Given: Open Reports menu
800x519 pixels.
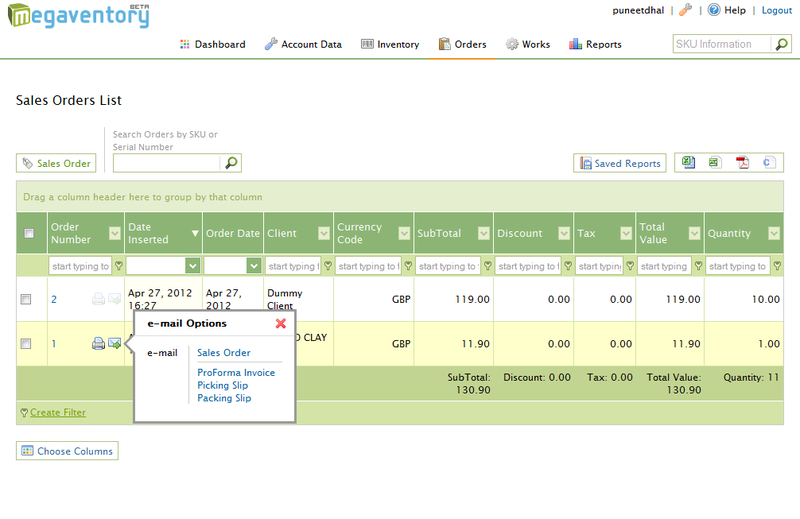Looking at the screenshot, I should coord(595,44).
